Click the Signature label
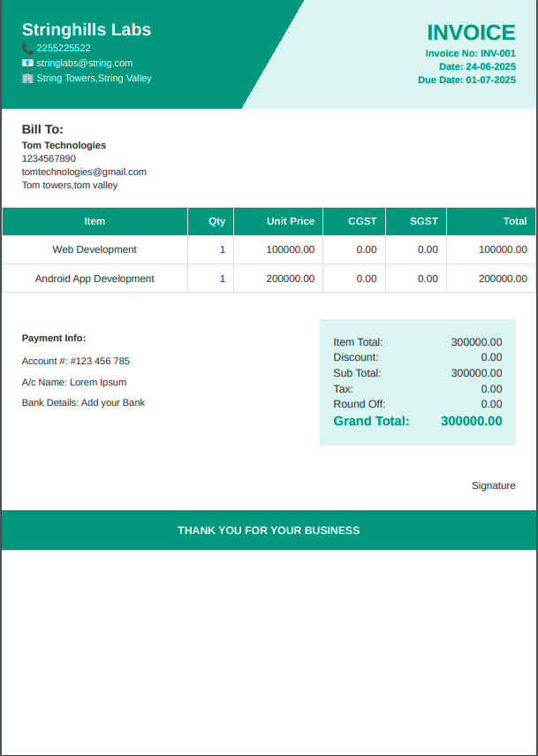This screenshot has height=756, width=538. (493, 485)
